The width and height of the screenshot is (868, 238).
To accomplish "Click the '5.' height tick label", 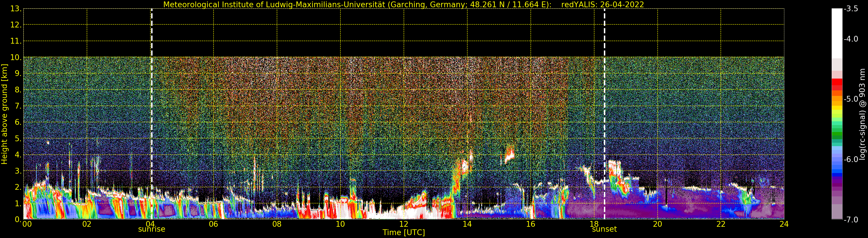I will coord(18,138).
